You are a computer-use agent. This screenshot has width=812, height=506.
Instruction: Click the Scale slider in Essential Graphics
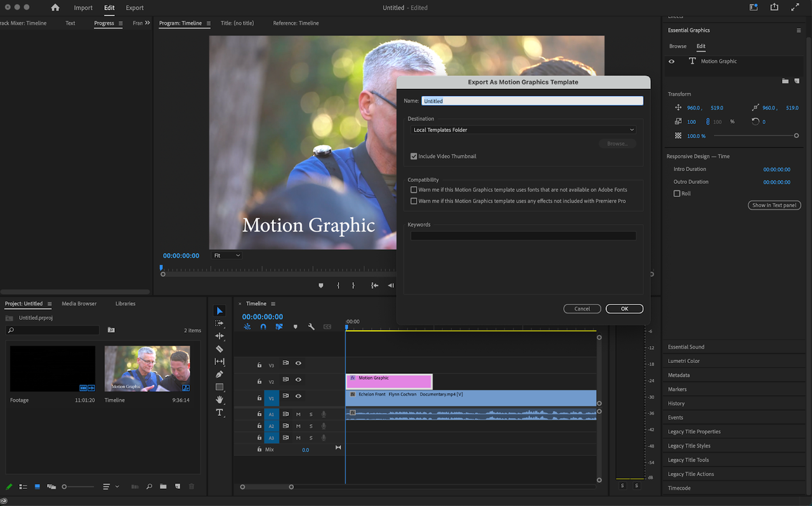click(797, 135)
